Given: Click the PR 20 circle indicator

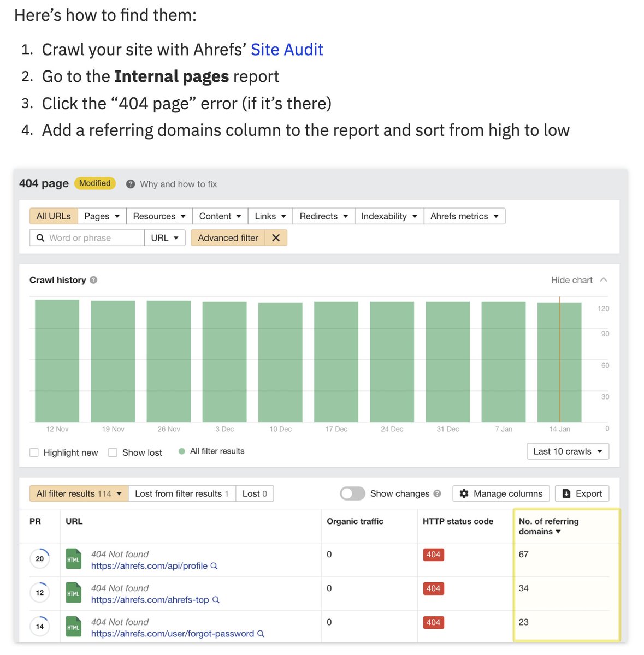Looking at the screenshot, I should 40,558.
